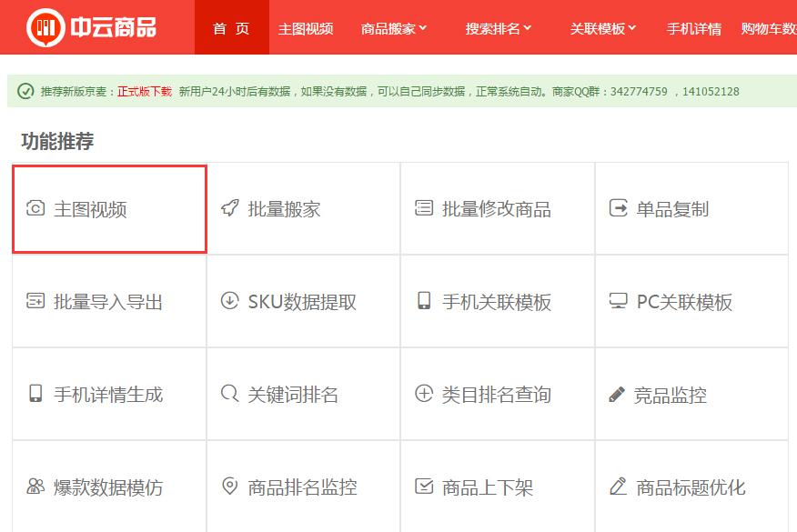
Task: Click the checkbox icon beside 商品上下架
Action: tap(424, 487)
